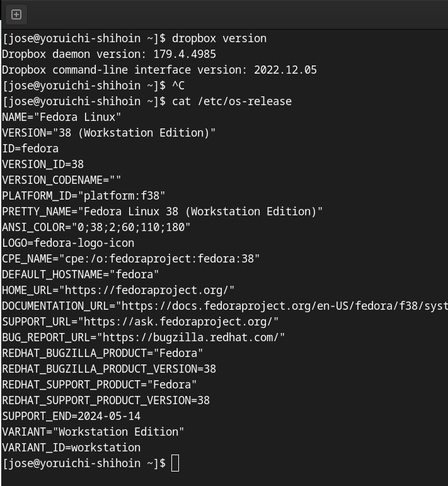The height and width of the screenshot is (486, 448).
Task: Click the VARIANT_ID=workstation line
Action: click(71, 448)
